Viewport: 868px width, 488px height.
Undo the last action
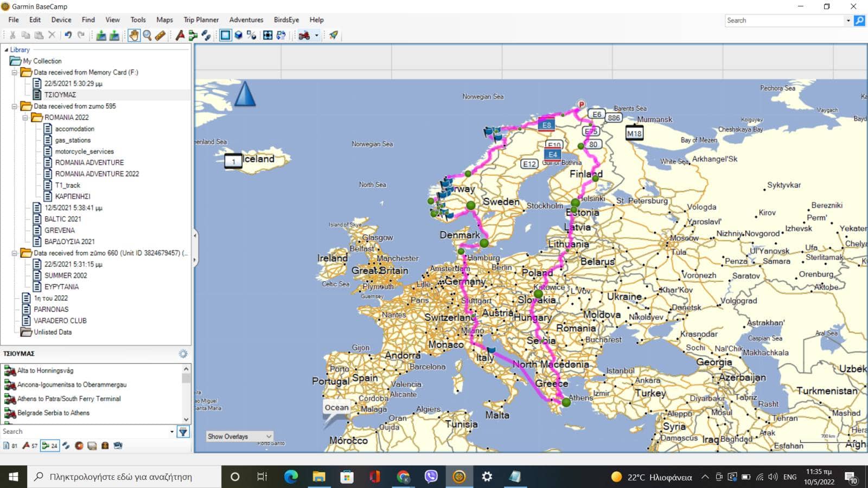[x=68, y=35]
